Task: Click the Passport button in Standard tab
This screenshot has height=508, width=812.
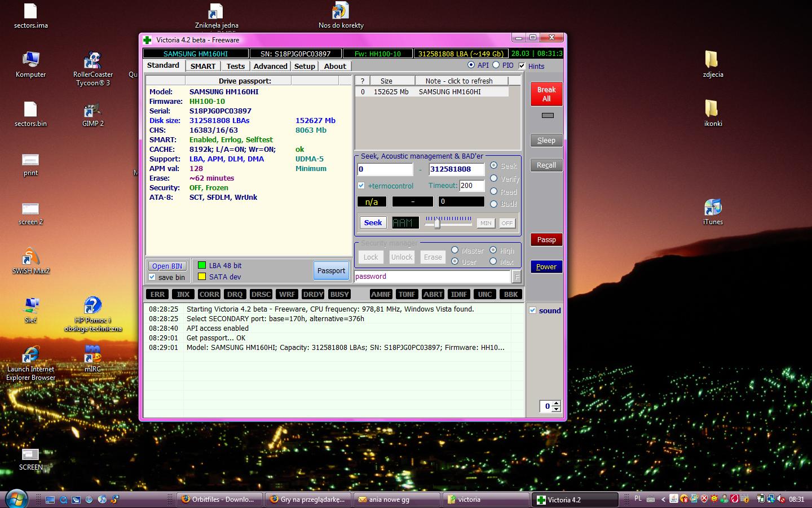Action: point(331,271)
